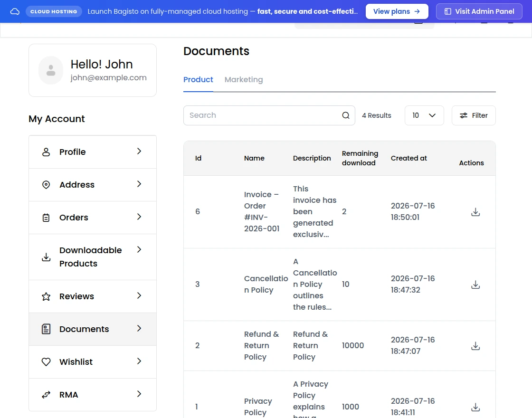Click the user avatar beside Hello! John

pyautogui.click(x=50, y=70)
